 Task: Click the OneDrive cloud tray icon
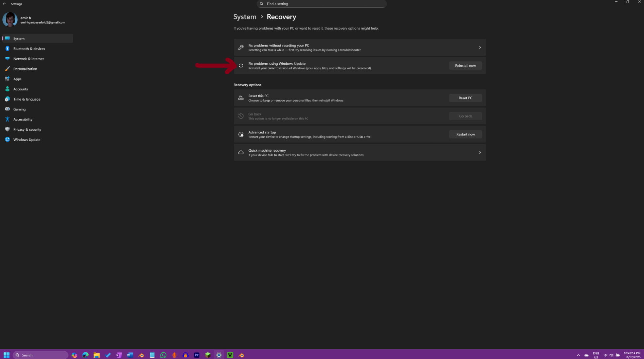(587, 355)
